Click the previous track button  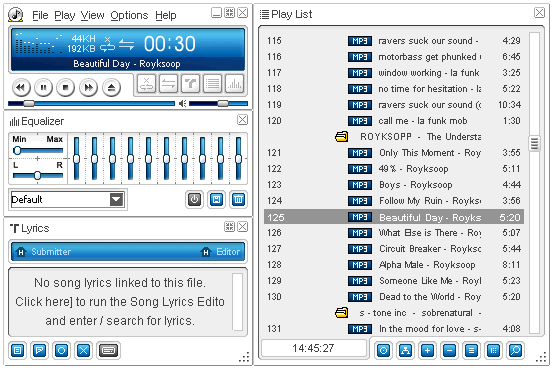tap(21, 87)
